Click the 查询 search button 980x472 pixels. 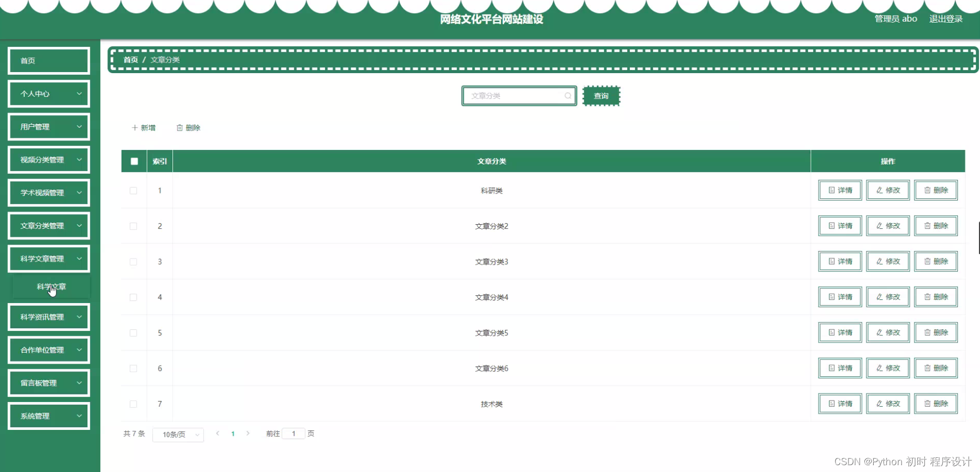click(601, 96)
